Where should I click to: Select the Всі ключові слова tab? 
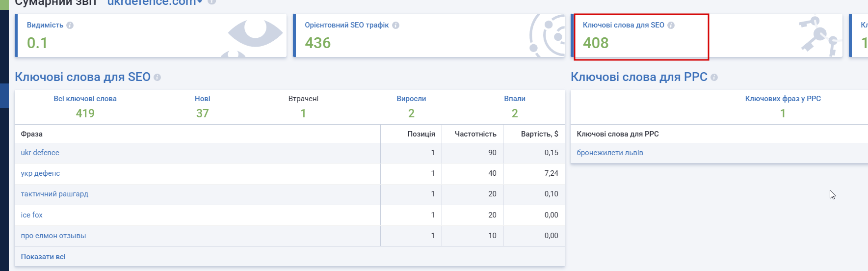[x=85, y=107]
